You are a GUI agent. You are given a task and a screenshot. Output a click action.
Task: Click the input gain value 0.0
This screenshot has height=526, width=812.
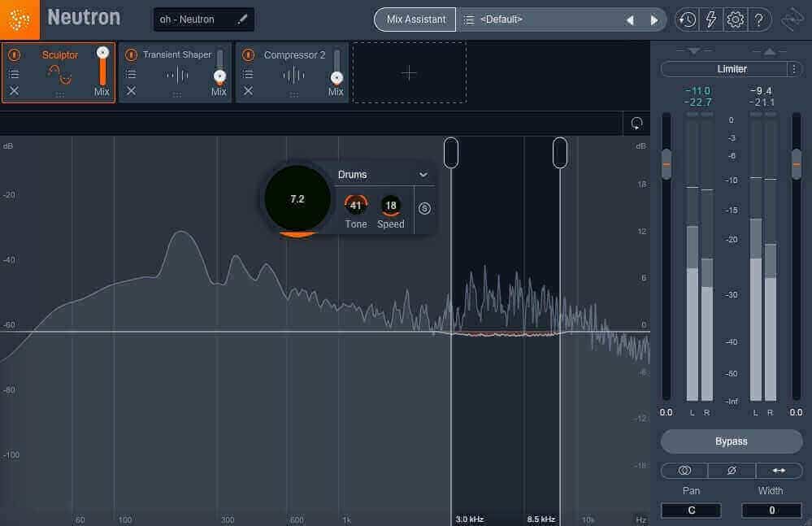point(666,413)
